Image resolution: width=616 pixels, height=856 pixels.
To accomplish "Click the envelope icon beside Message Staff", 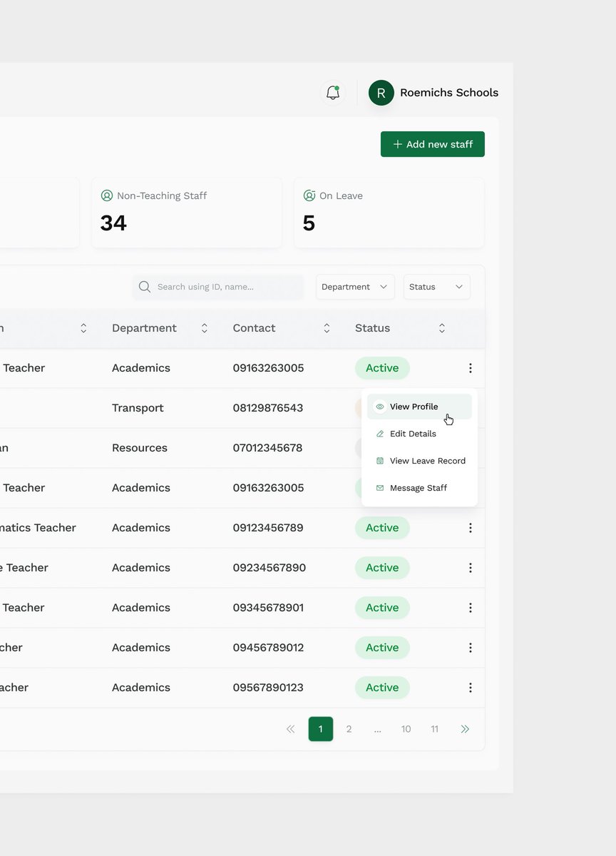I will pos(380,488).
